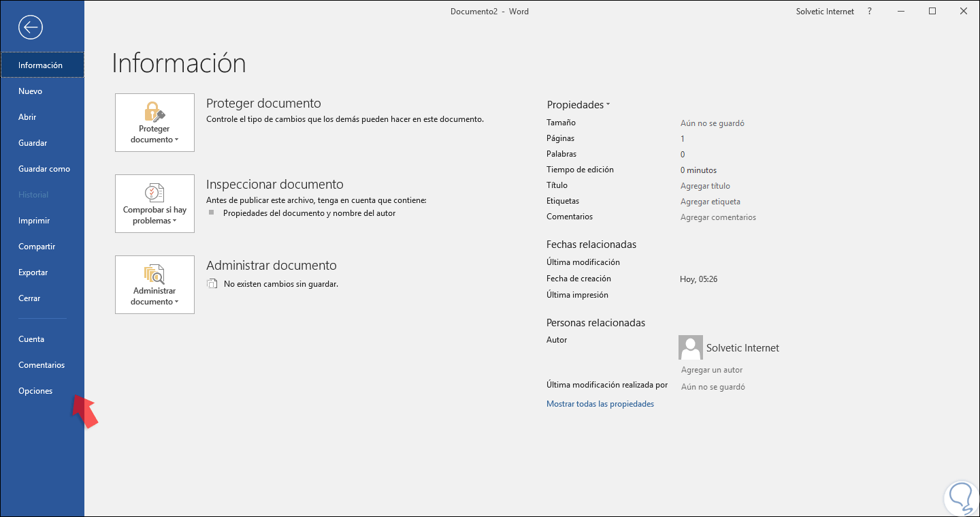Select Cerrar in the sidebar
The image size is (980, 517).
(42, 298)
